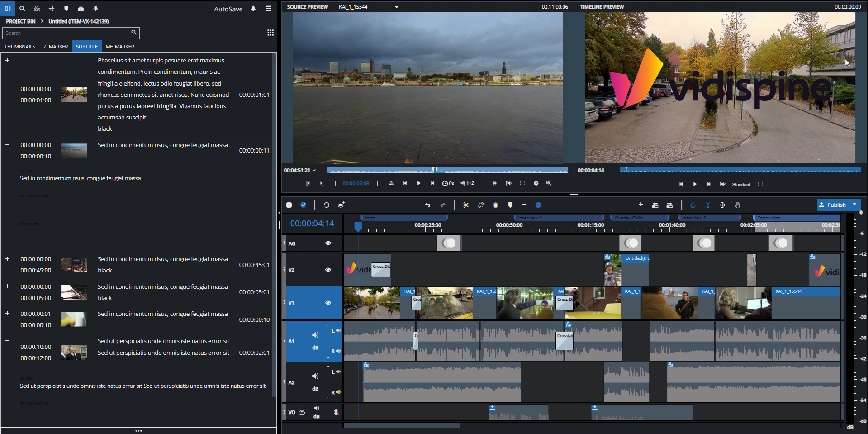Toggle visibility of V1 track
The height and width of the screenshot is (434, 868).
(328, 303)
